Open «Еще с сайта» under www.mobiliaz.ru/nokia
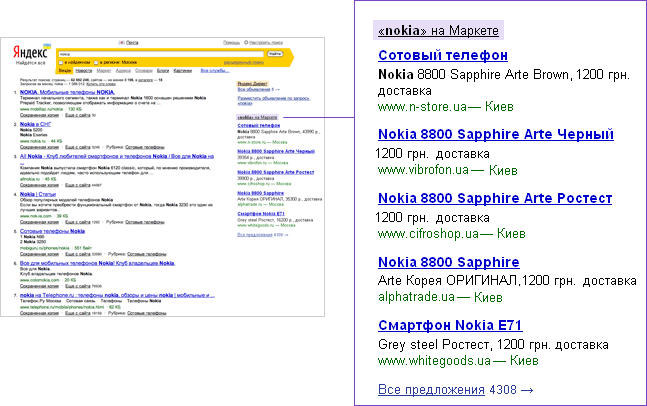Screen dimensions: 647x406 pyautogui.click(x=78, y=115)
